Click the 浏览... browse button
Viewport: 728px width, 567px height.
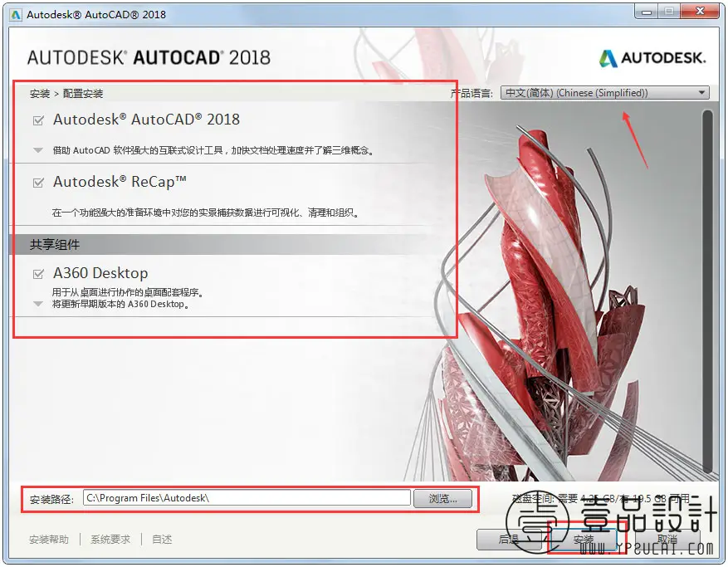pyautogui.click(x=443, y=499)
